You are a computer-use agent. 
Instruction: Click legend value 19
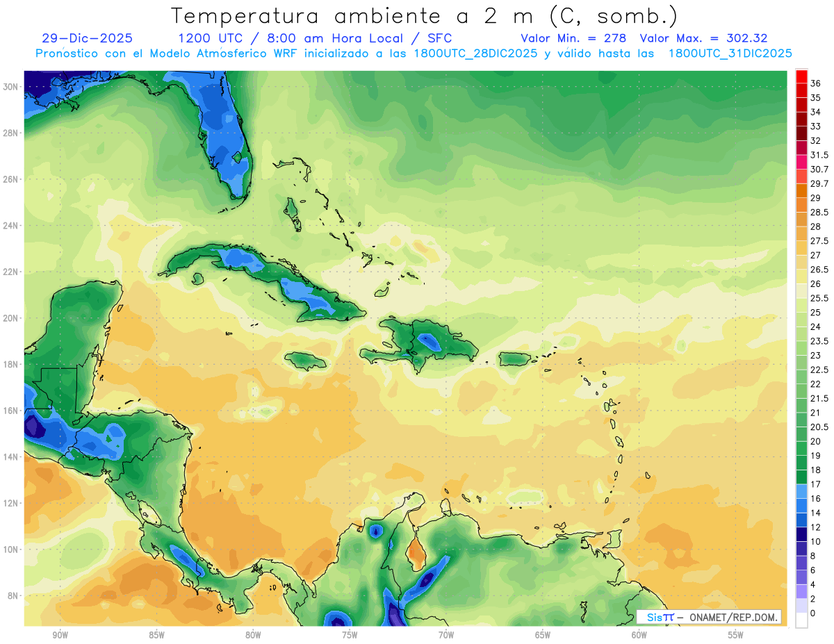[x=816, y=456]
